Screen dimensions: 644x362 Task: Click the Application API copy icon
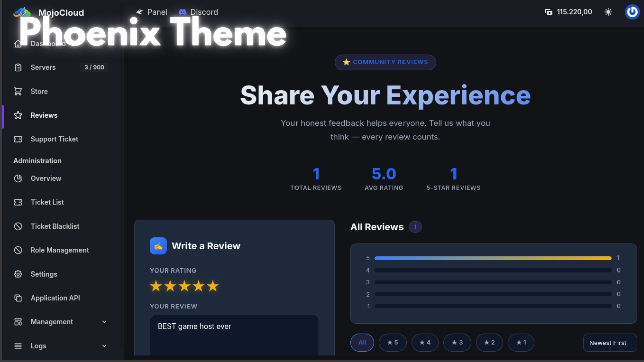tap(18, 298)
